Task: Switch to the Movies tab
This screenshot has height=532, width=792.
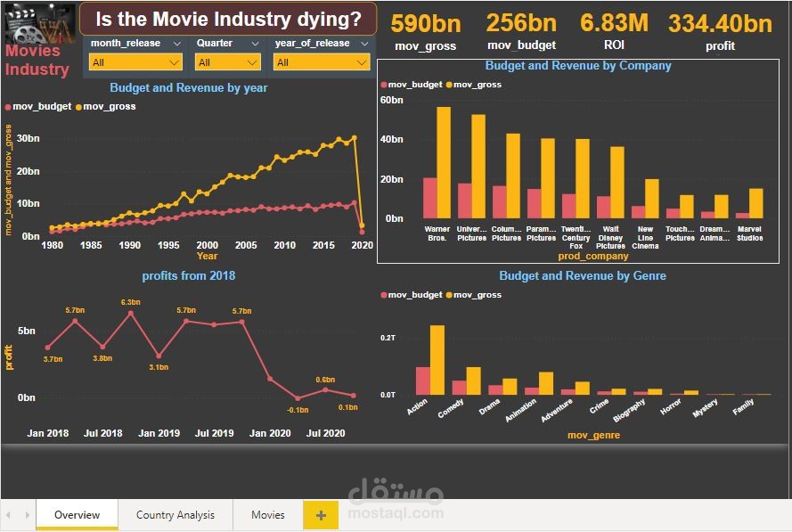Action: [x=267, y=515]
